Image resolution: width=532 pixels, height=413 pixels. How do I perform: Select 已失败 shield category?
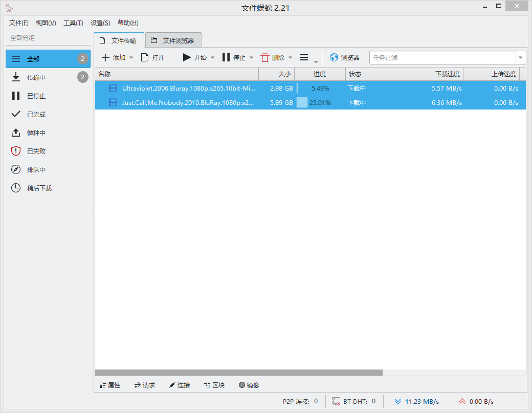click(x=48, y=151)
